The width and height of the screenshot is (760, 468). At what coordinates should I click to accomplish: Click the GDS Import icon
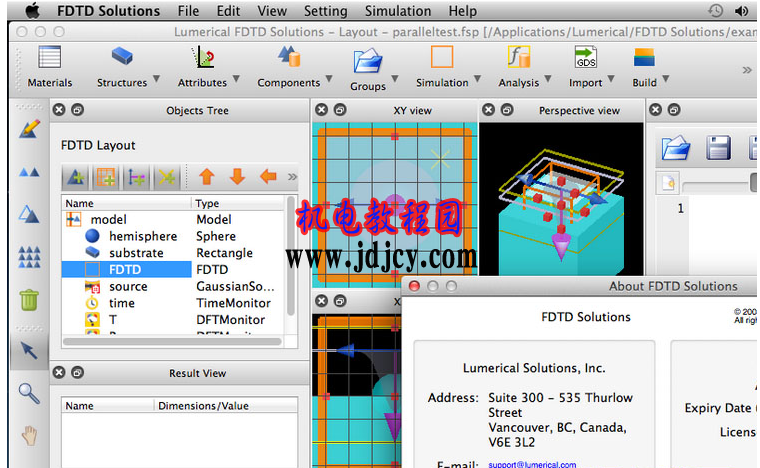pos(586,57)
